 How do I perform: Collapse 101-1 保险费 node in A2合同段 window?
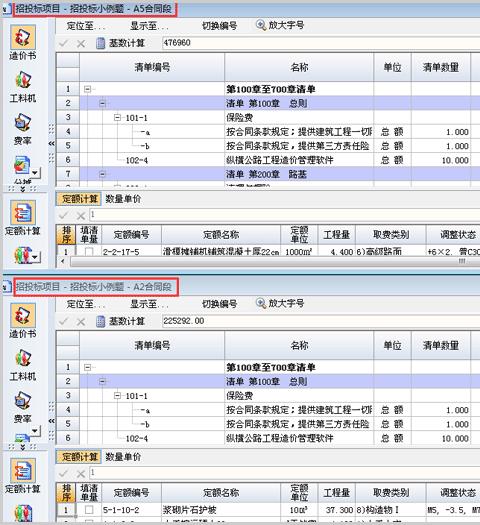click(117, 396)
